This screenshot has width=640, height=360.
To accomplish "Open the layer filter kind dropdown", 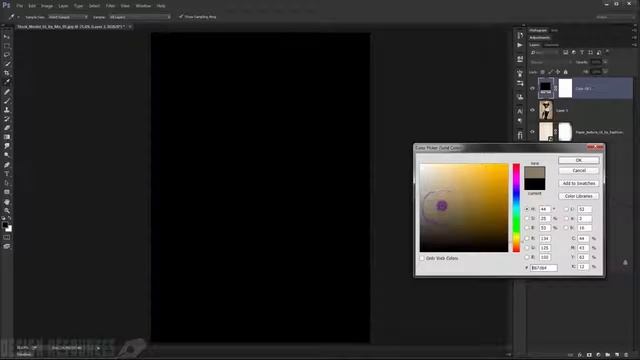I will (x=544, y=53).
